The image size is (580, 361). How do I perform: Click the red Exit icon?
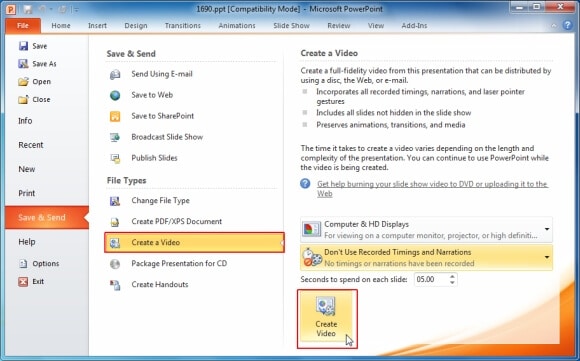click(23, 281)
